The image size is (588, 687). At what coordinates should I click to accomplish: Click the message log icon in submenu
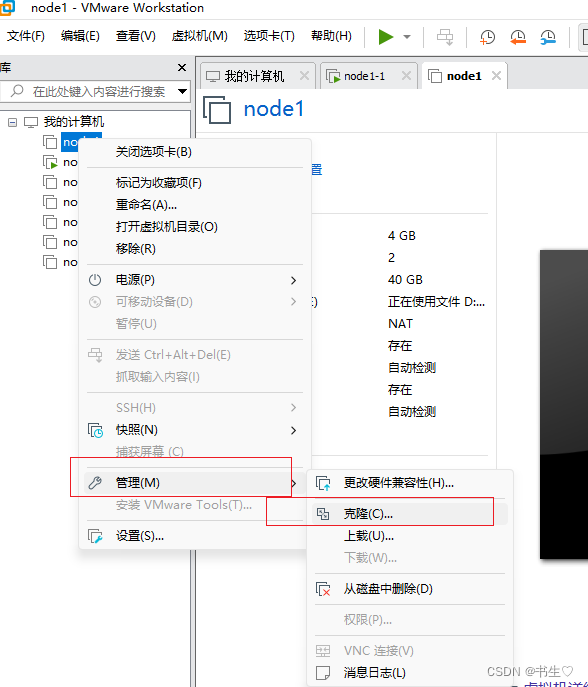(323, 673)
